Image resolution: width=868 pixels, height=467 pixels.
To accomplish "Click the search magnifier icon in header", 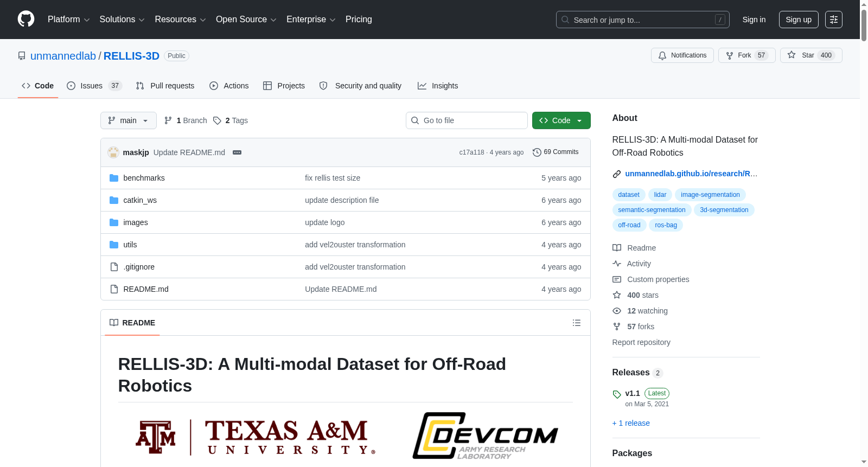I will (x=565, y=20).
